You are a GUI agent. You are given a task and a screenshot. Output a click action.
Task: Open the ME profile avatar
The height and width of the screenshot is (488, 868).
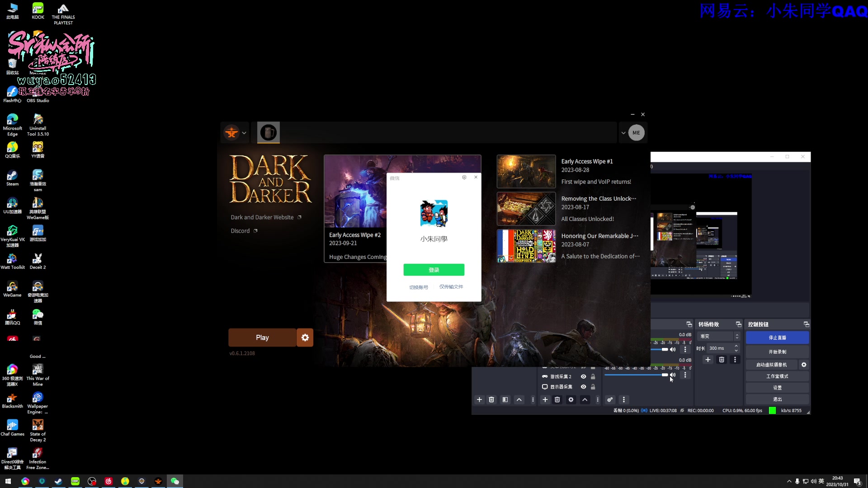click(636, 133)
